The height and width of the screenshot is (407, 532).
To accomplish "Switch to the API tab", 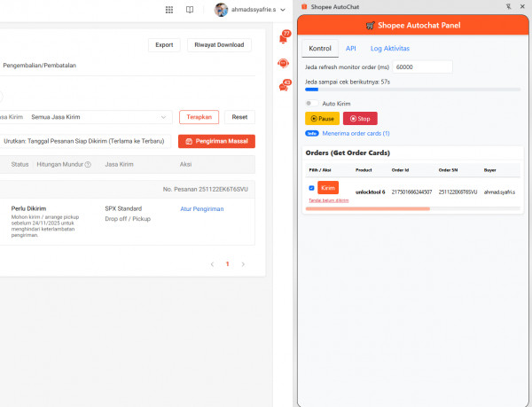I will tap(351, 49).
